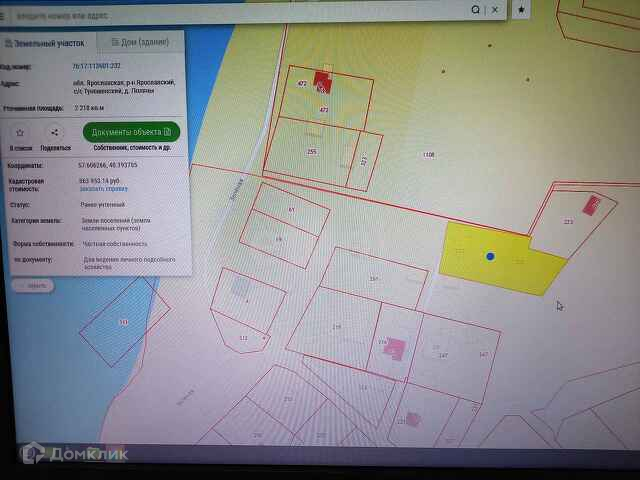Click the hide button below the info panel
This screenshot has height=480, width=640.
pos(33,285)
